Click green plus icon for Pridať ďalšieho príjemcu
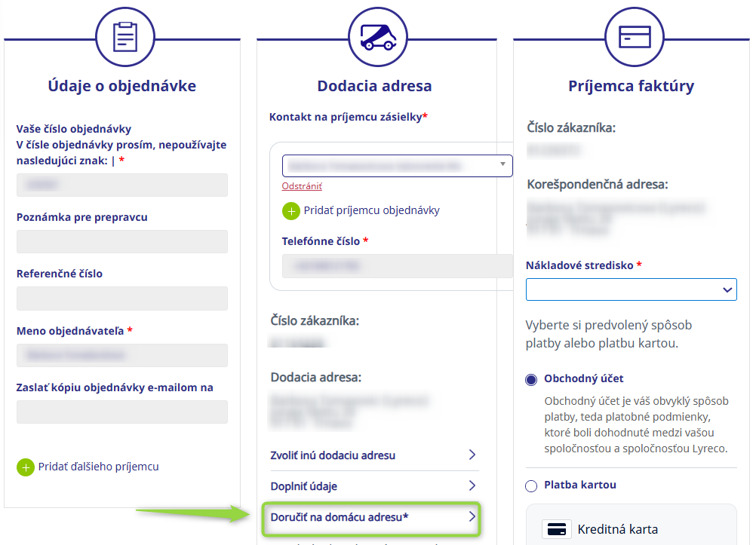This screenshot has width=756, height=545. pyautogui.click(x=26, y=467)
